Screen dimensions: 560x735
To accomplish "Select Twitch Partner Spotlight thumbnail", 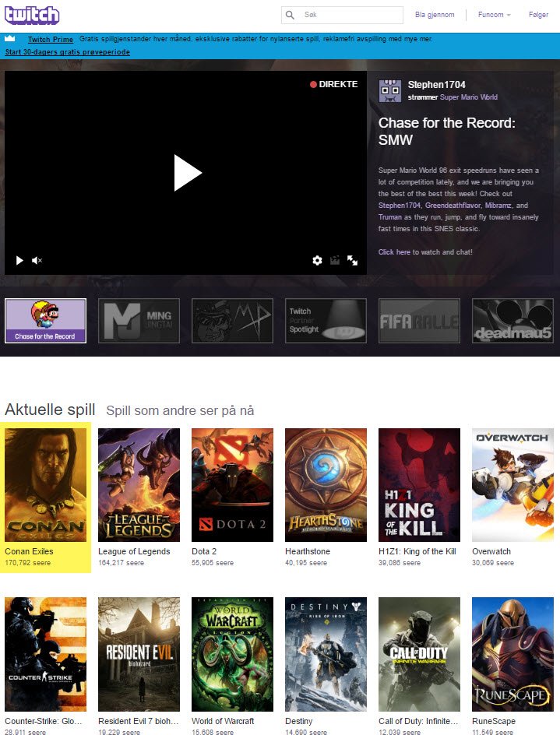I will click(x=326, y=321).
